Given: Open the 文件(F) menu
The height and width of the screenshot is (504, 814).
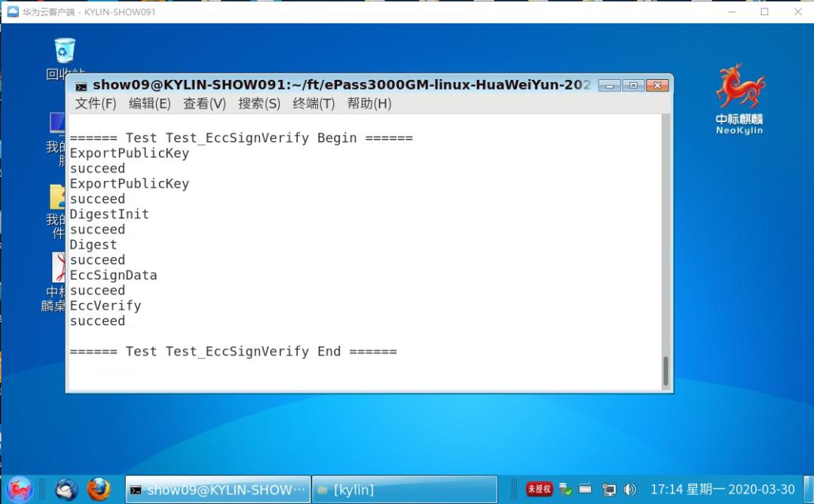Looking at the screenshot, I should coord(96,104).
